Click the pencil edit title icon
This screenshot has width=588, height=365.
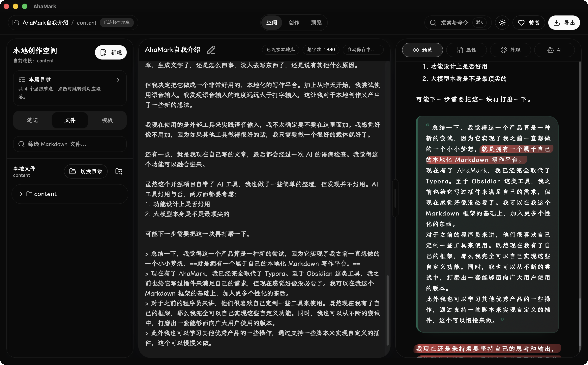tap(211, 50)
